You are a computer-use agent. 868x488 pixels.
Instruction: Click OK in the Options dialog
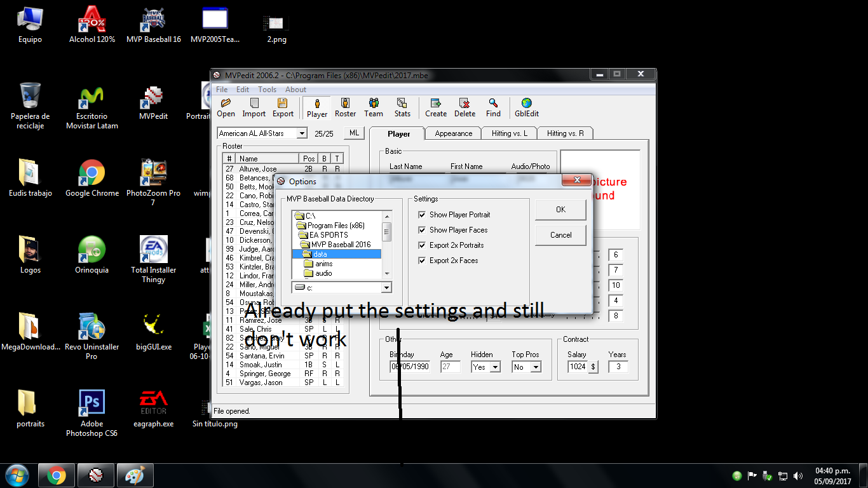point(560,210)
